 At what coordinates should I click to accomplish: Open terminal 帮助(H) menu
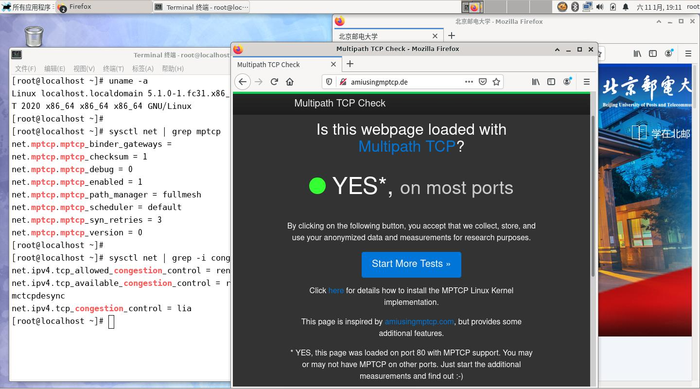(173, 68)
